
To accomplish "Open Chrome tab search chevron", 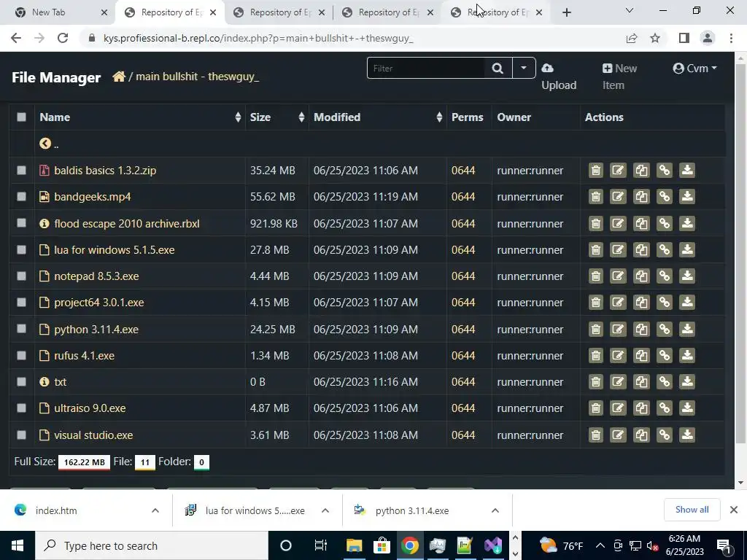I will click(x=630, y=10).
